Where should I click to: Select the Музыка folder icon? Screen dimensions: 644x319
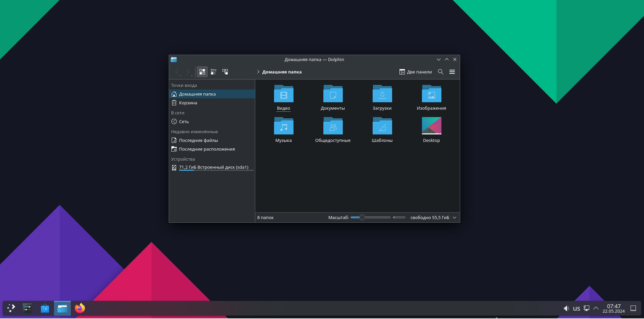[x=283, y=126]
